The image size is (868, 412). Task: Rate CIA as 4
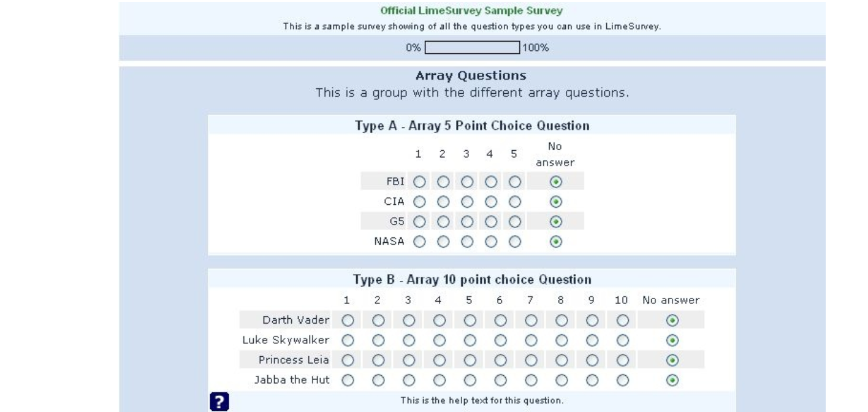tap(491, 202)
